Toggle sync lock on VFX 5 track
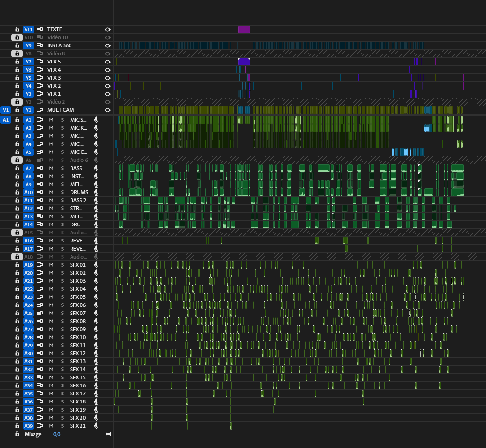Image resolution: width=486 pixels, height=448 pixels. pyautogui.click(x=40, y=62)
